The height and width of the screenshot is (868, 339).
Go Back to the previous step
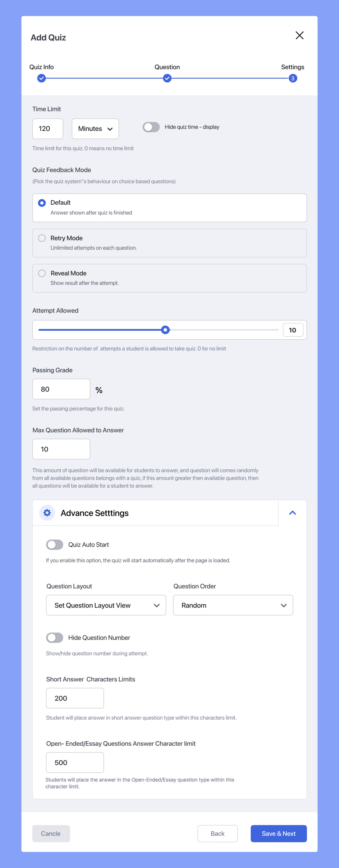coord(218,833)
